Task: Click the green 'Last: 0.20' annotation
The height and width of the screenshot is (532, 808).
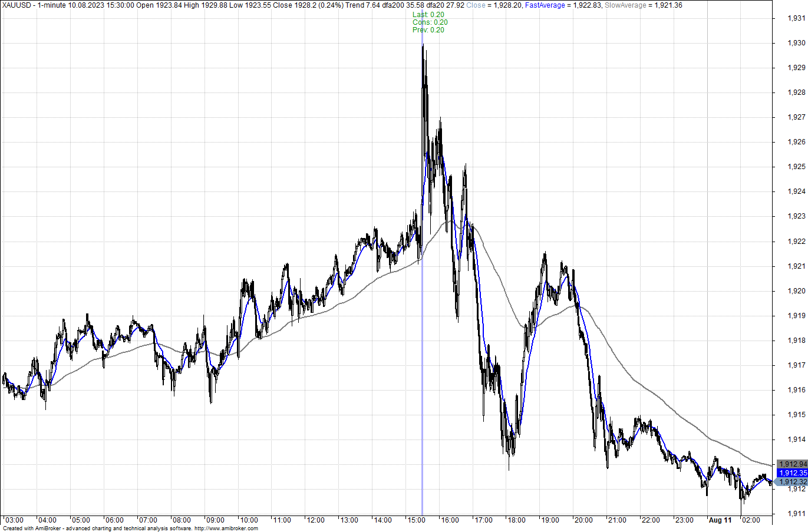Action: pyautogui.click(x=428, y=15)
